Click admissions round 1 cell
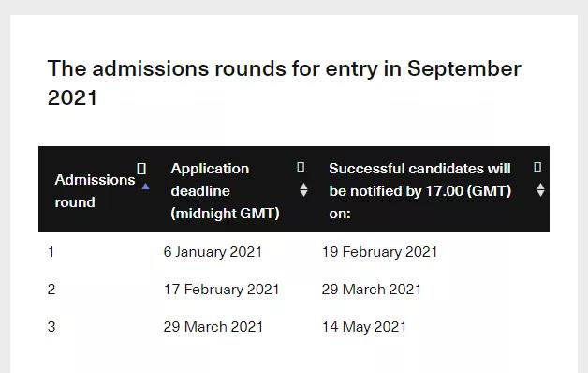The height and width of the screenshot is (373, 588). (51, 252)
